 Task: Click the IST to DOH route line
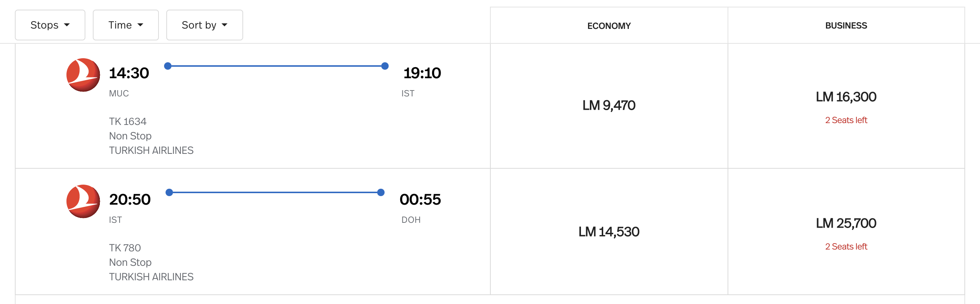coord(275,193)
